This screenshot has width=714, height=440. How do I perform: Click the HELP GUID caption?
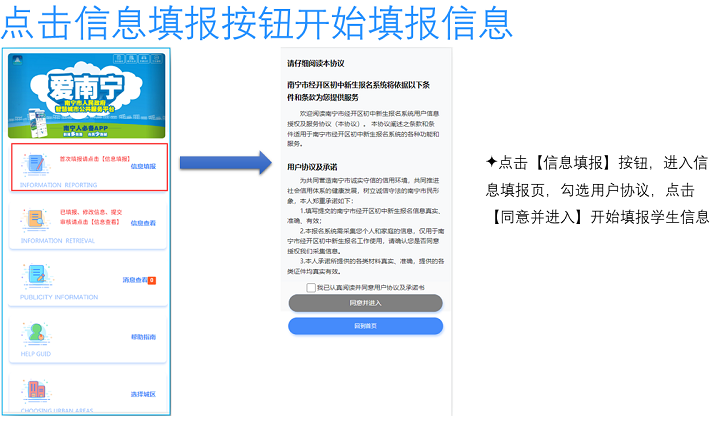36,354
